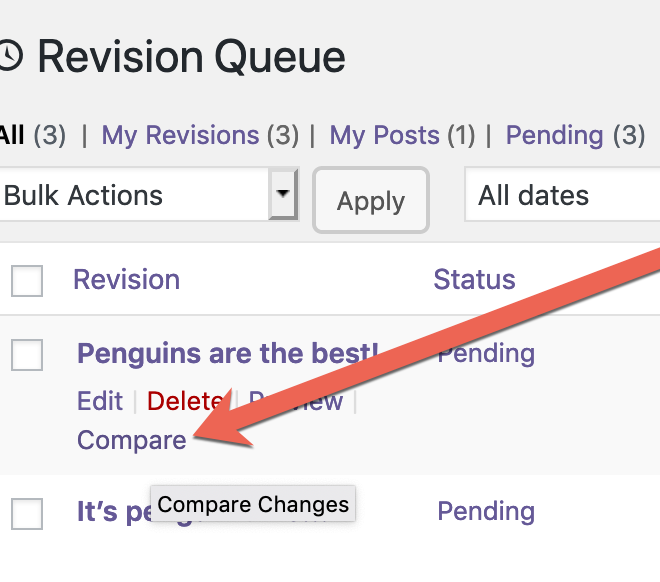The height and width of the screenshot is (582, 660).
Task: Check the second revision row checkbox
Action: click(27, 513)
